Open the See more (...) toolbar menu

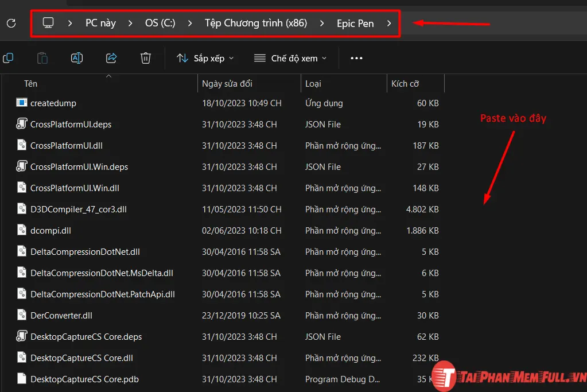(x=356, y=58)
